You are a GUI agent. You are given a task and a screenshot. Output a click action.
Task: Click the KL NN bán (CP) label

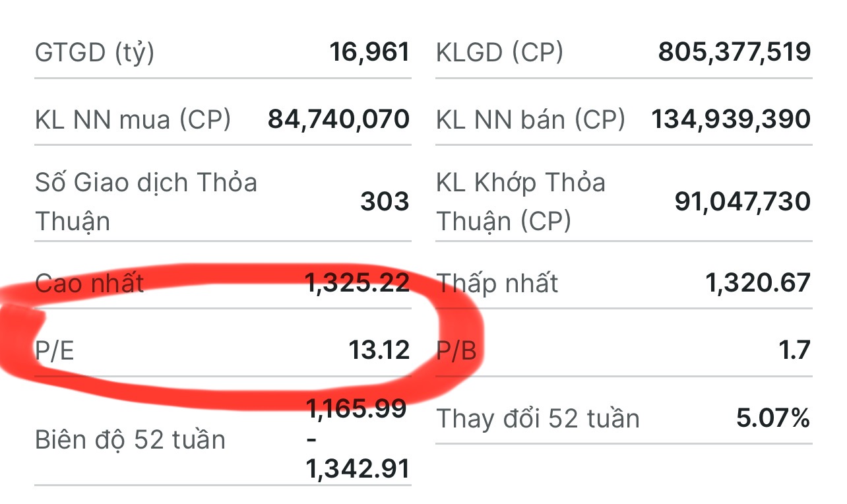[530, 119]
